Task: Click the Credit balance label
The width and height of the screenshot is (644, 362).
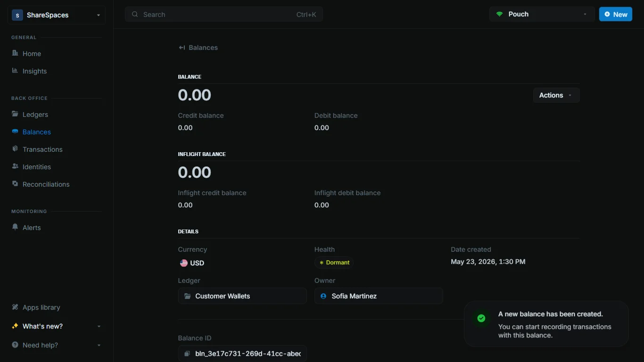Action: (201, 115)
